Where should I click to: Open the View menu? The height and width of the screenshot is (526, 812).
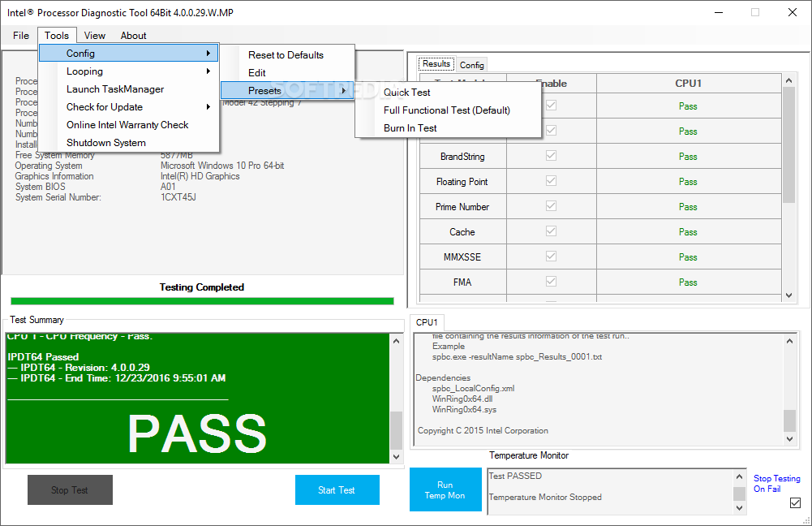coord(95,35)
